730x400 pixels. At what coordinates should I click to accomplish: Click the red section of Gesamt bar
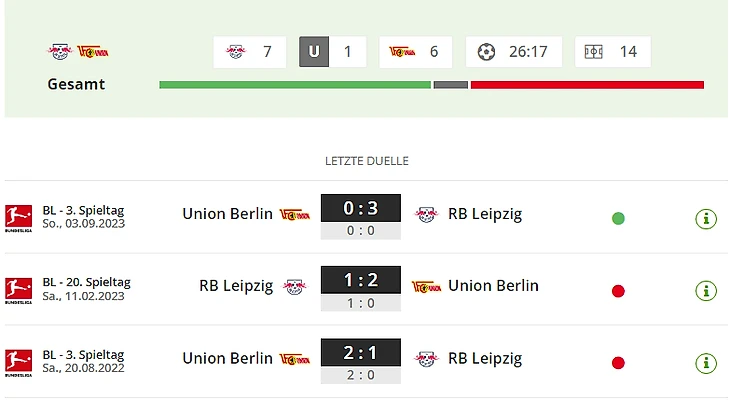(587, 85)
